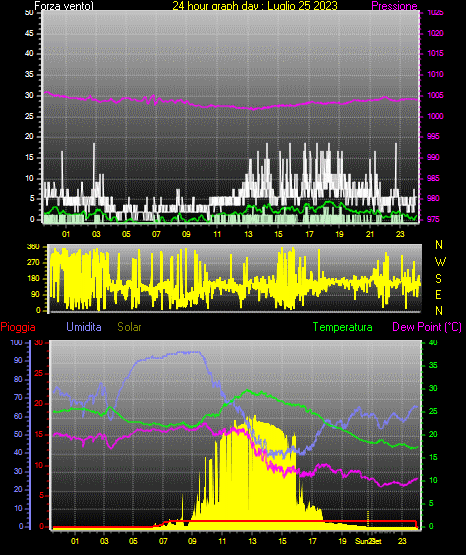Click hour "11" under the temperature graph
Viewport: 466px width, 555px height.
222,541
